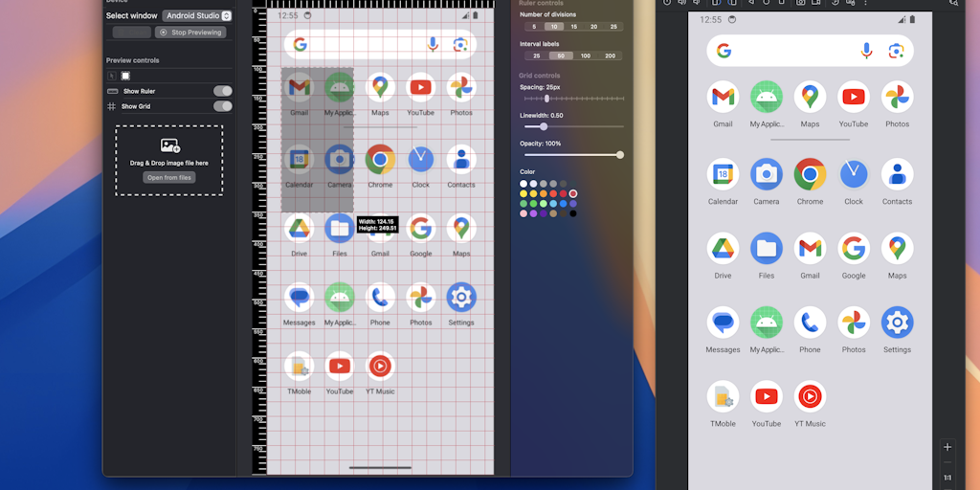The width and height of the screenshot is (980, 490).
Task: Click Chrome app icon in the gridded preview
Action: [x=380, y=160]
